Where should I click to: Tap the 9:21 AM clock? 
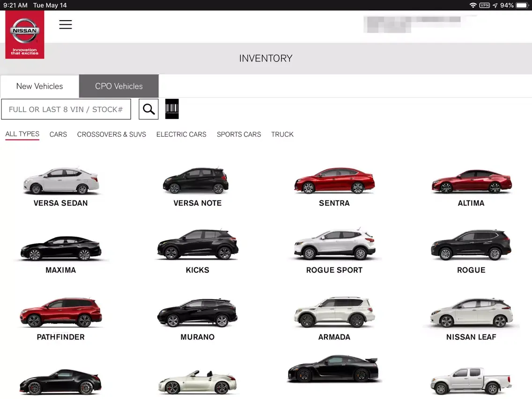(x=15, y=5)
